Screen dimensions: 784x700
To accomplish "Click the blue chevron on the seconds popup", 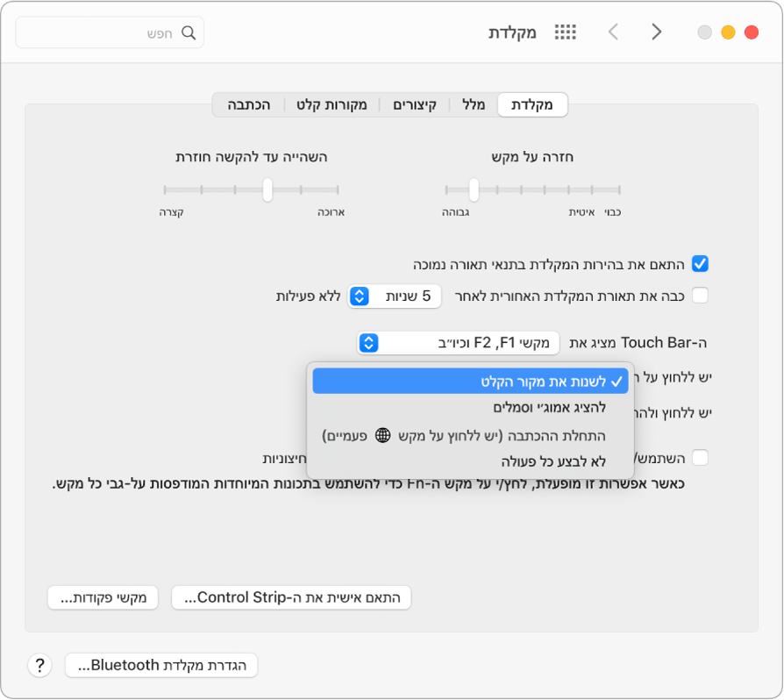I will [x=360, y=296].
